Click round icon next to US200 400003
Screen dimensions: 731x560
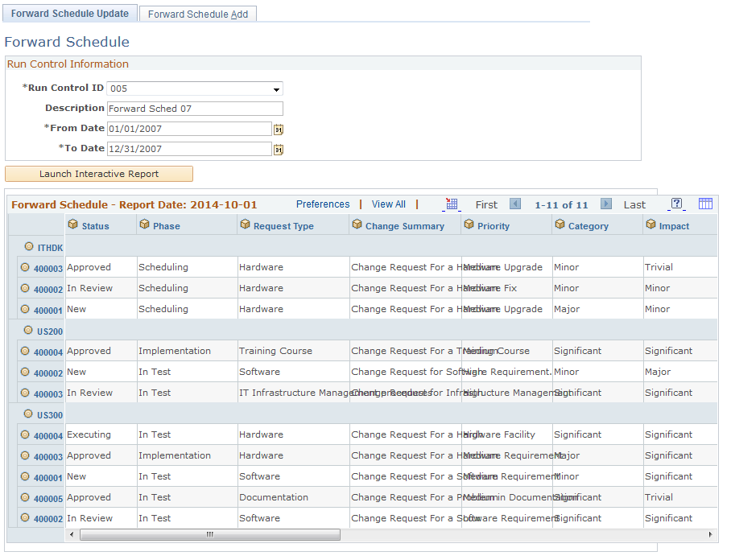point(25,393)
